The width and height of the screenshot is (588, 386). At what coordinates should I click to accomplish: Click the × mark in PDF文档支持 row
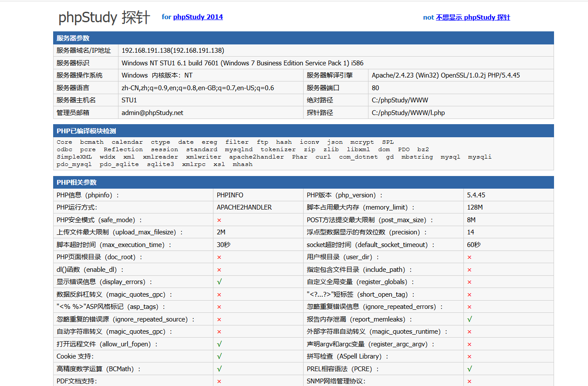219,382
